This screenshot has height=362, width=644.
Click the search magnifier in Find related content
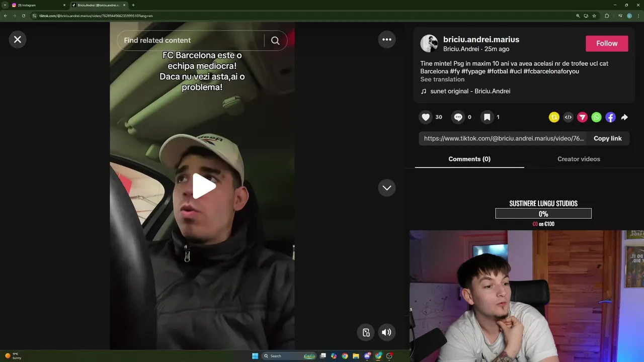[275, 41]
